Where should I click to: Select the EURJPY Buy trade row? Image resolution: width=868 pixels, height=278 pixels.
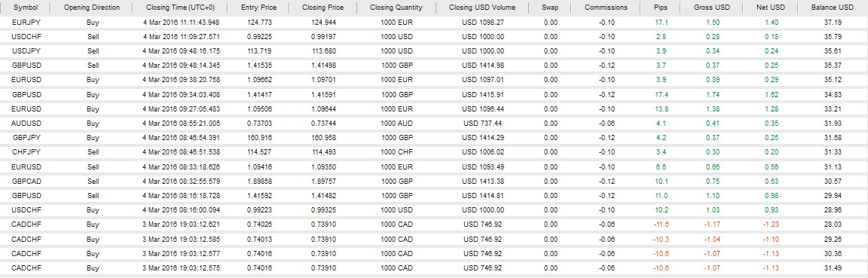(x=434, y=23)
